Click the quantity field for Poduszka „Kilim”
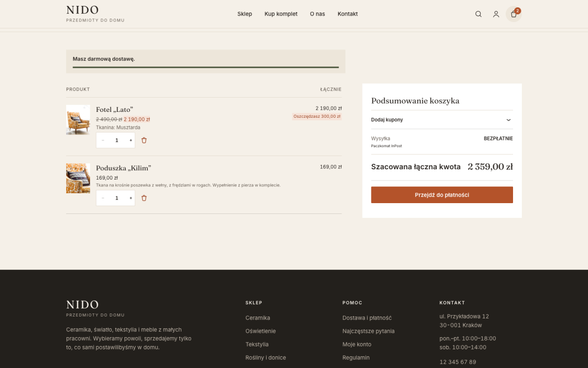Image resolution: width=588 pixels, height=368 pixels. [117, 198]
